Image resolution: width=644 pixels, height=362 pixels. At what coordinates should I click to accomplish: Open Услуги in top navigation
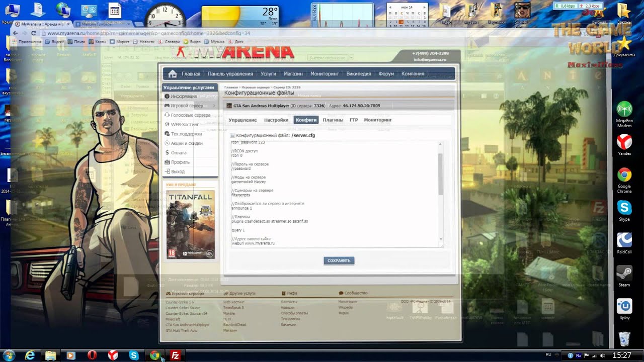(x=268, y=74)
